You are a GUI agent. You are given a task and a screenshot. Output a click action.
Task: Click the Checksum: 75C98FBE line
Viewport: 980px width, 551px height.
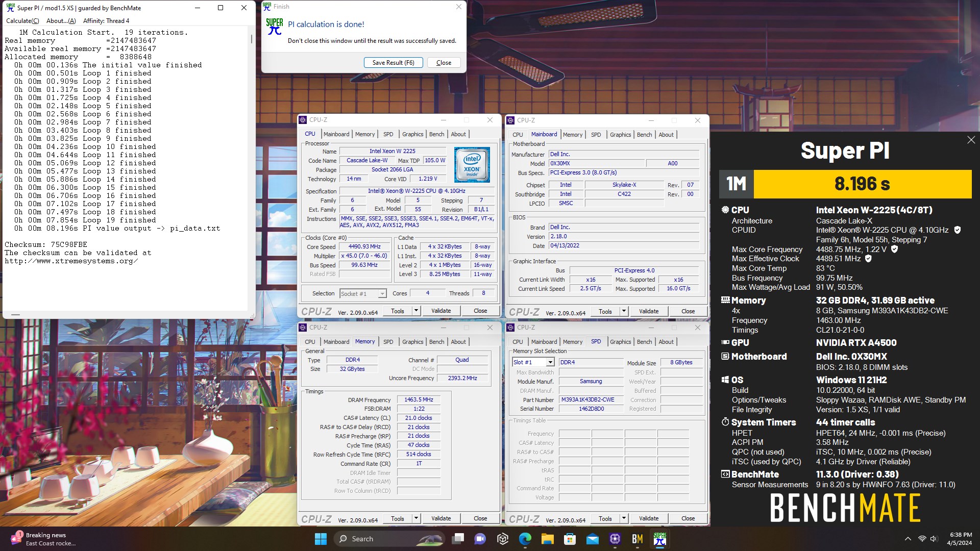(x=46, y=245)
